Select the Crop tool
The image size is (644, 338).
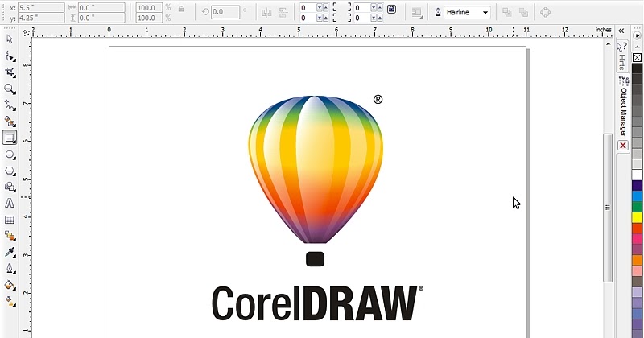pos(10,72)
